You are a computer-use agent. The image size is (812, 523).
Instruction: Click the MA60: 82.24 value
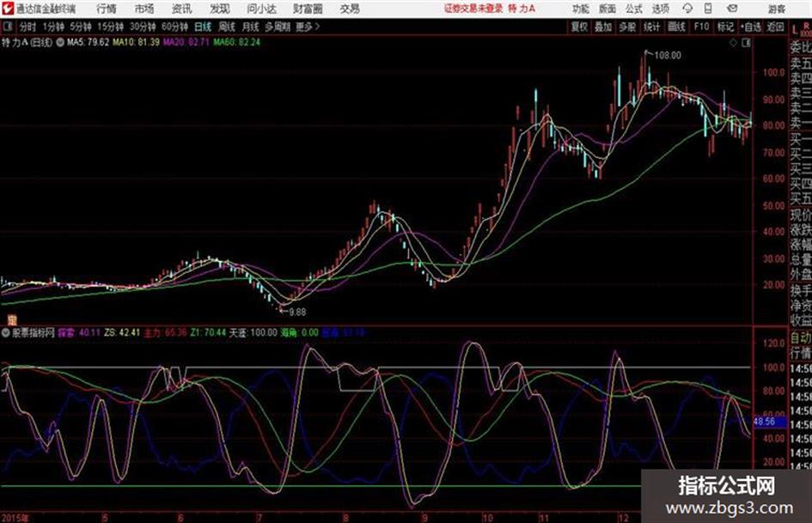pyautogui.click(x=236, y=42)
